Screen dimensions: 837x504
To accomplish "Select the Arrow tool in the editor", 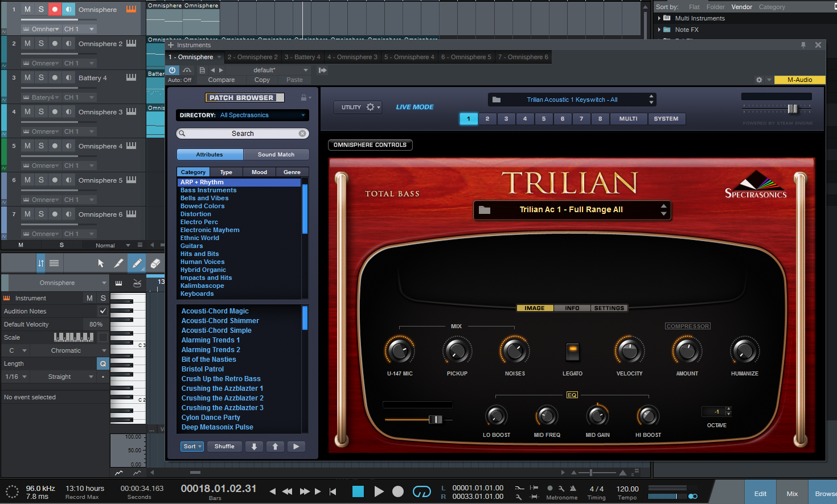I will [x=101, y=263].
